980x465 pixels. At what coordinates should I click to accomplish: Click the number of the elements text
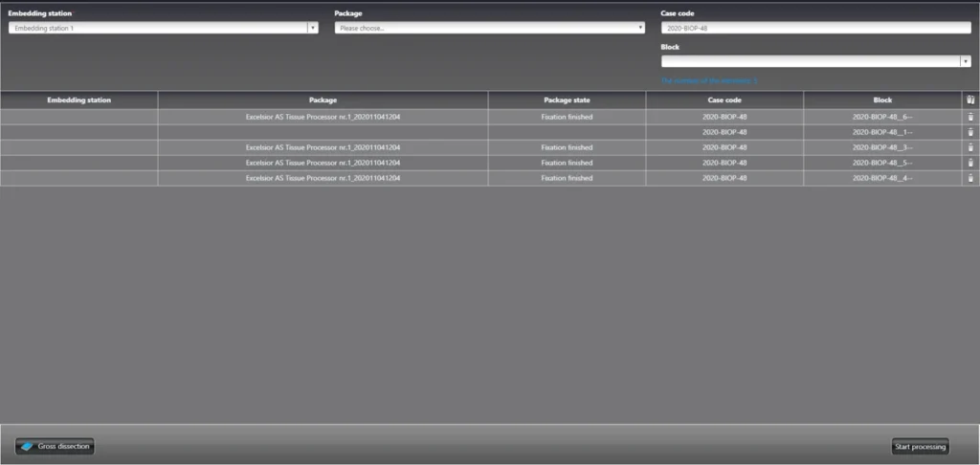(709, 80)
